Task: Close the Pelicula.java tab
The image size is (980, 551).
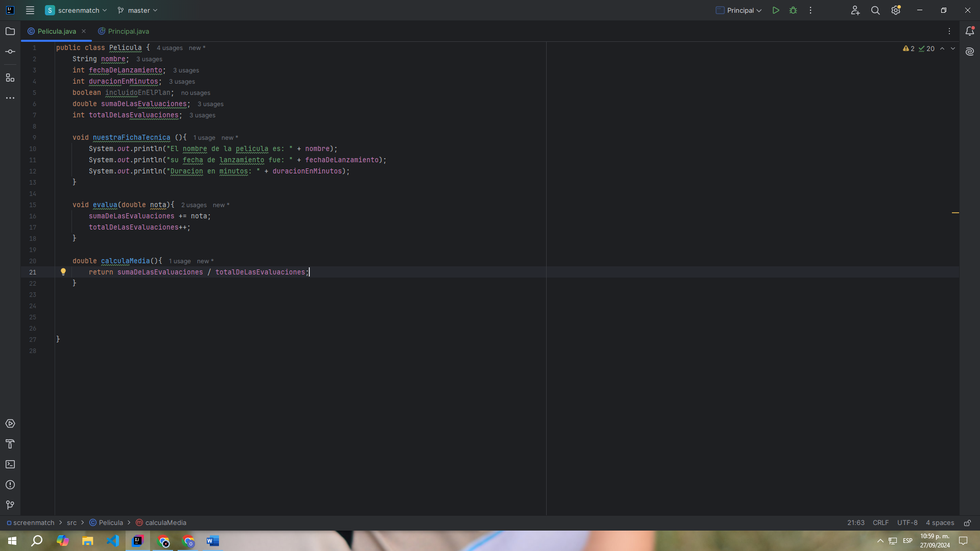Action: coord(84,31)
